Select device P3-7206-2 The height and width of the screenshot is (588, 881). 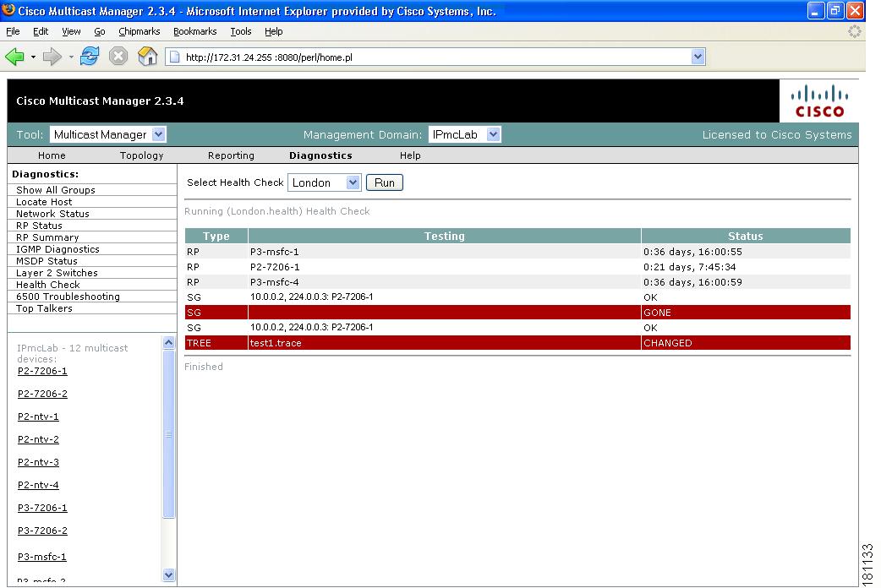coord(42,531)
